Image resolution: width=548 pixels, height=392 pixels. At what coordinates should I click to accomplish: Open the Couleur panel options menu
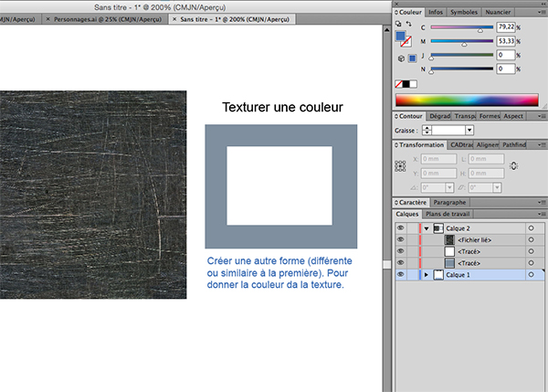pyautogui.click(x=542, y=14)
